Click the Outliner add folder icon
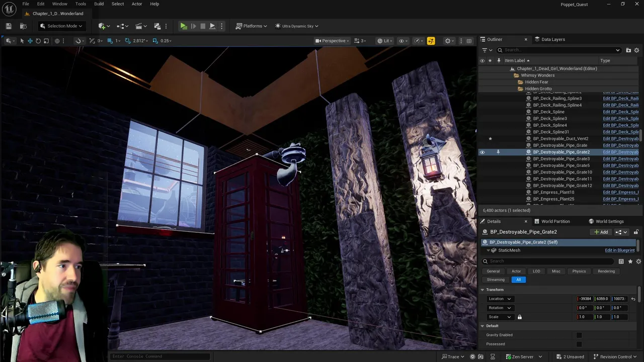 pos(628,50)
